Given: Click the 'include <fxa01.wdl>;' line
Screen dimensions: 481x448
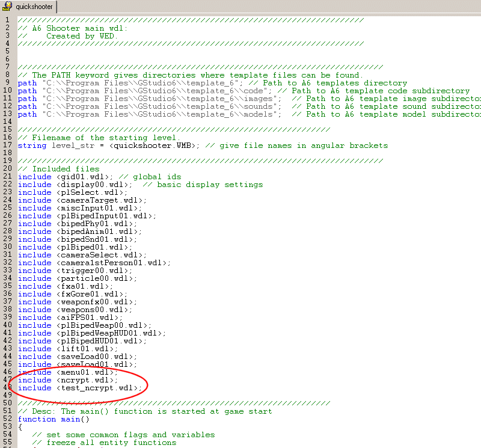Looking at the screenshot, I should pos(66,286).
